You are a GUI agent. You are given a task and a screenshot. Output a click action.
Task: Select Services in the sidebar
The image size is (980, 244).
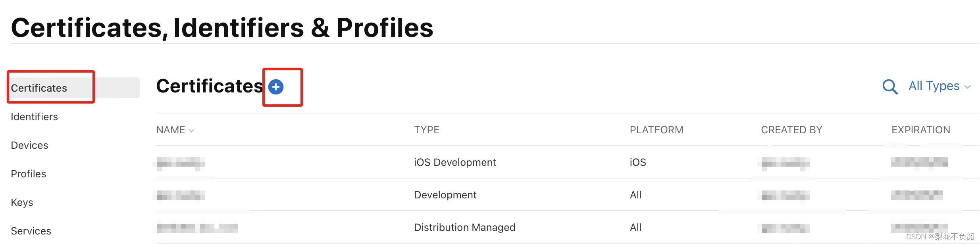tap(31, 231)
